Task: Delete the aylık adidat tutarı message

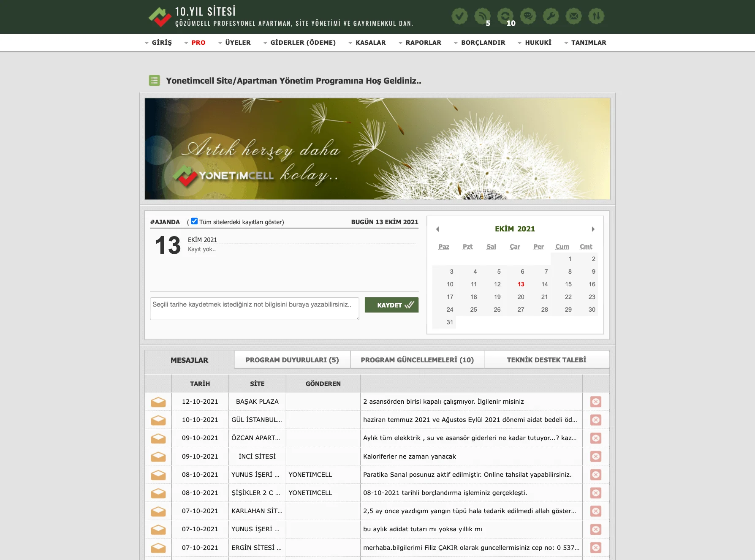Action: pos(596,529)
